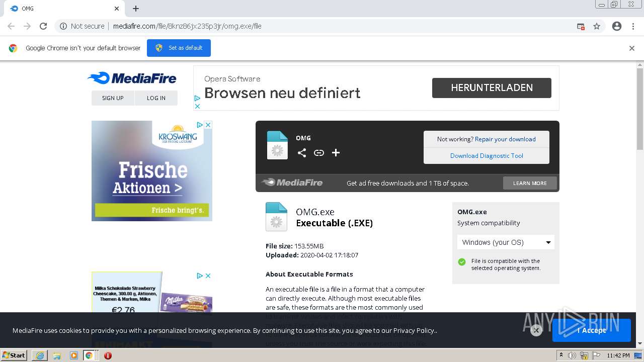Click HERUNTERLADEN in Opera ad
The image size is (644, 362).
[492, 87]
